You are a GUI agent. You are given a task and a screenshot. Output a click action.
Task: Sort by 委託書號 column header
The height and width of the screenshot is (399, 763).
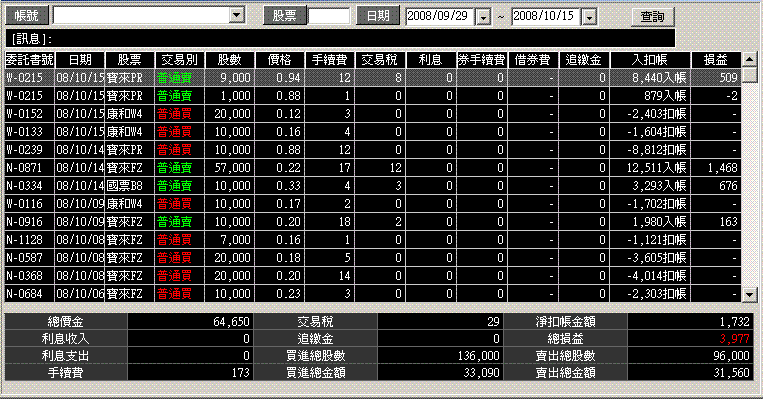click(30, 60)
